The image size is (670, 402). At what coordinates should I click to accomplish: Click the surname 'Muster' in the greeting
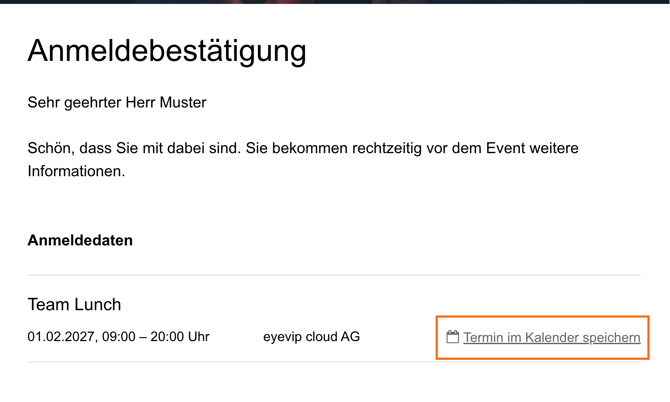(x=183, y=102)
